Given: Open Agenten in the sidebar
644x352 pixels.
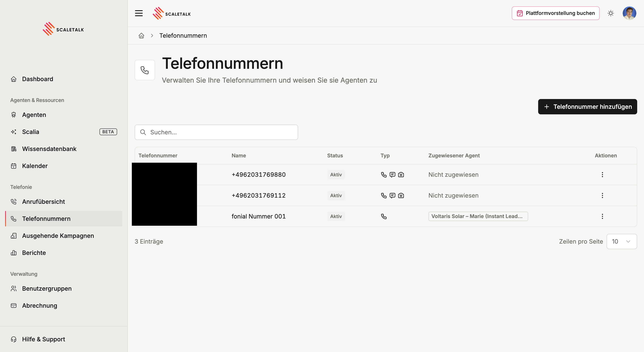Looking at the screenshot, I should (x=64, y=115).
